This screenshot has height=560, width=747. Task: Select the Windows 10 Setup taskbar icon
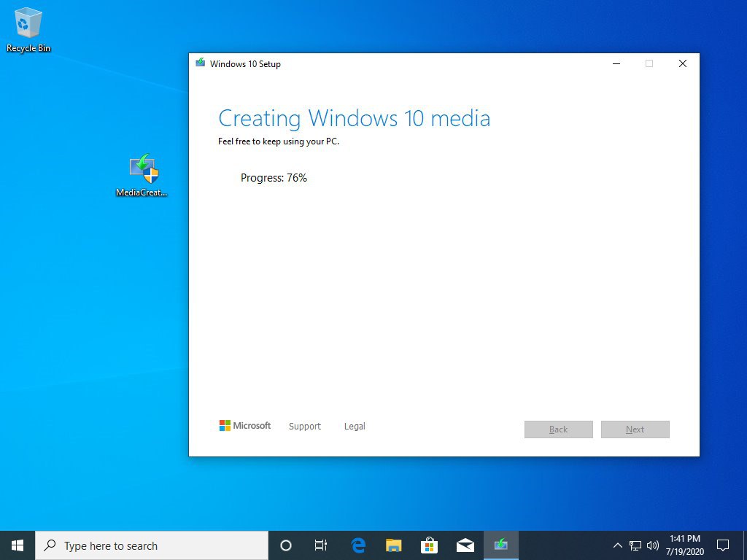(x=500, y=545)
